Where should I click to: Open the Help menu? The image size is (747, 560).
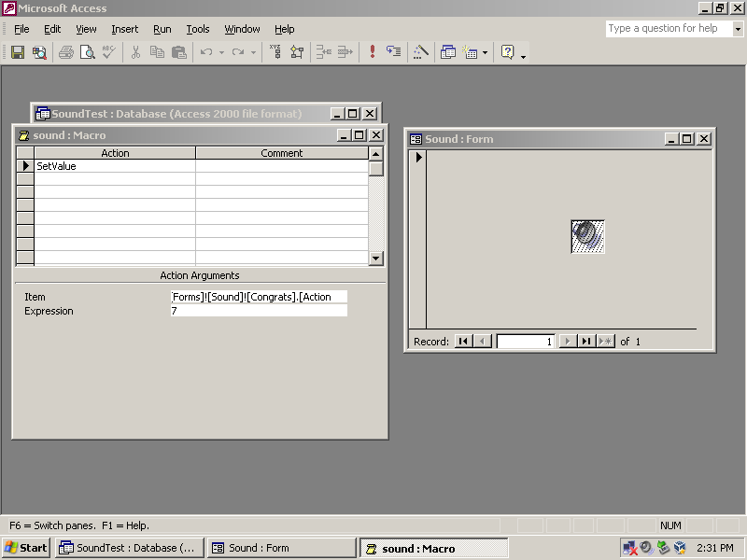285,29
